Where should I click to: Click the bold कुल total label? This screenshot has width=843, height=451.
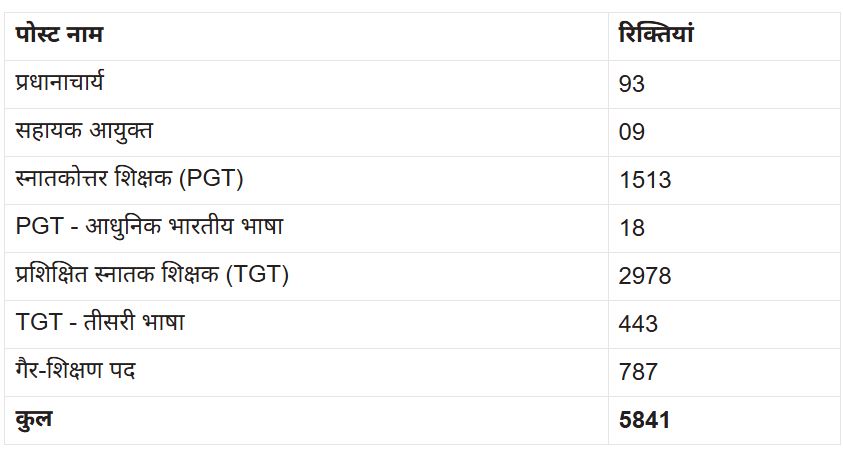[x=34, y=420]
